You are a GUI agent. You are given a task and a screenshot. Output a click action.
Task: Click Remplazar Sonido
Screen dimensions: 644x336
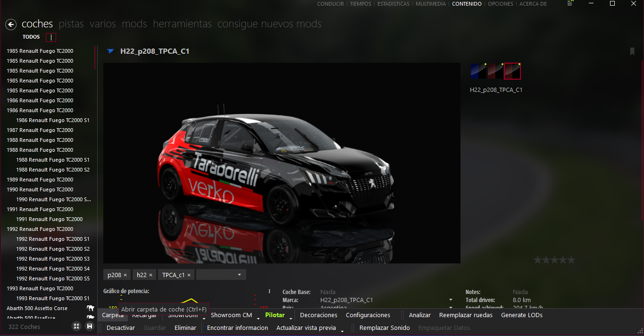click(385, 328)
